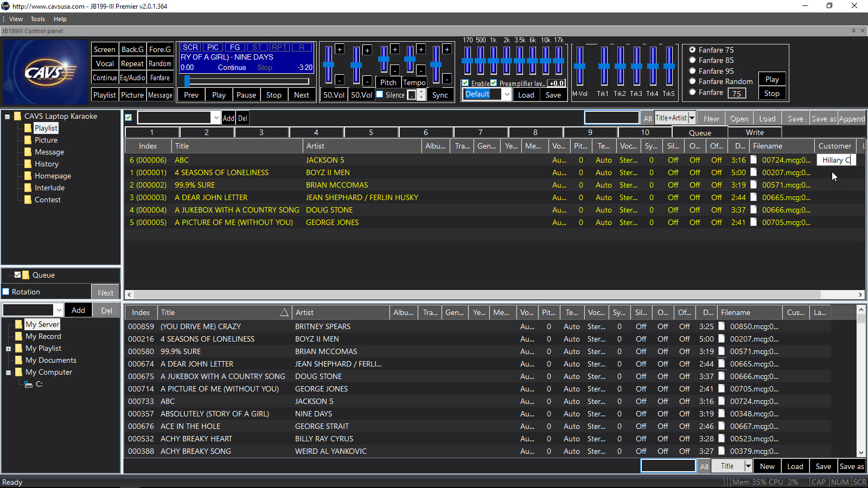Click the folder icon beside Contest
Viewport: 868px width, 488px height.
[x=28, y=200]
